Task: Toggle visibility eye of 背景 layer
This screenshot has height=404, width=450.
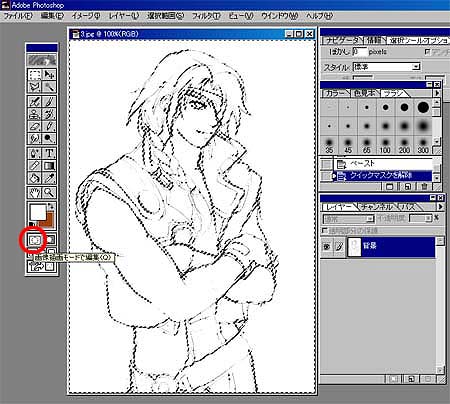Action: point(326,247)
